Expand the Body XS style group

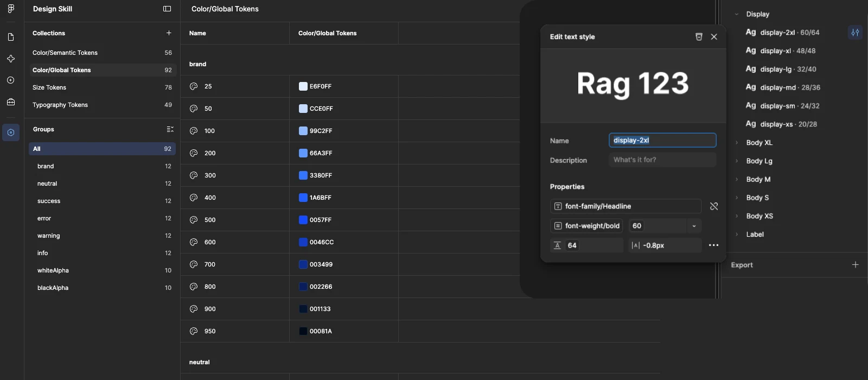(736, 216)
